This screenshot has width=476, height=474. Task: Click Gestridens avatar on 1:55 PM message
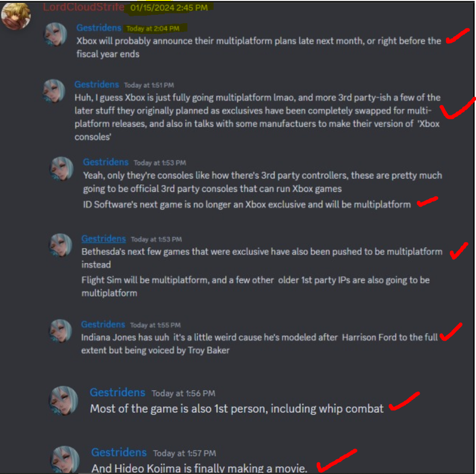[60, 331]
